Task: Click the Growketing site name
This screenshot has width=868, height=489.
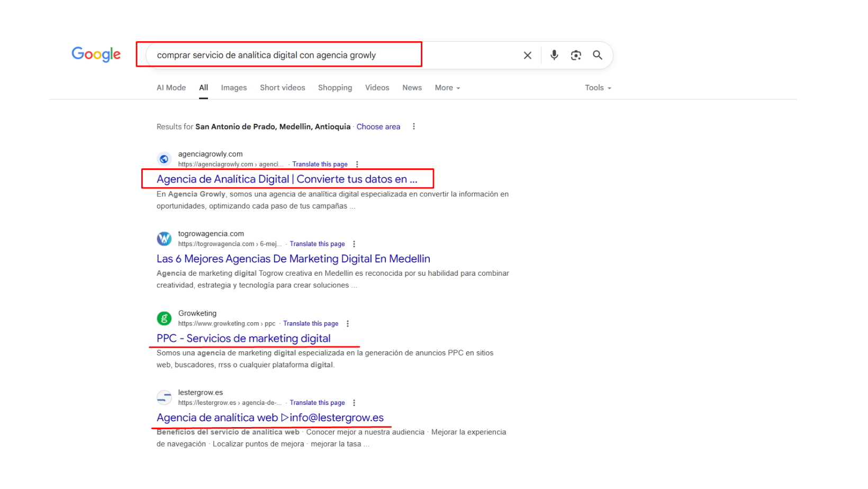Action: click(197, 313)
